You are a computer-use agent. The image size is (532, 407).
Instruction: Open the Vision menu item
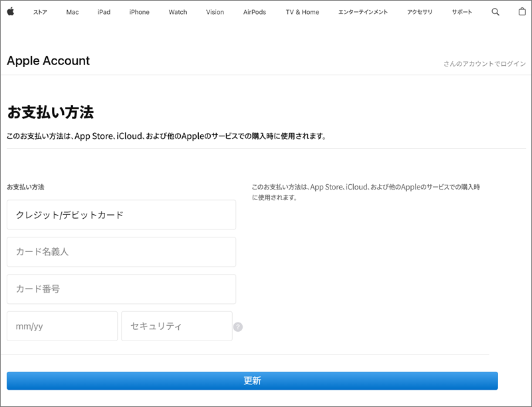click(215, 12)
